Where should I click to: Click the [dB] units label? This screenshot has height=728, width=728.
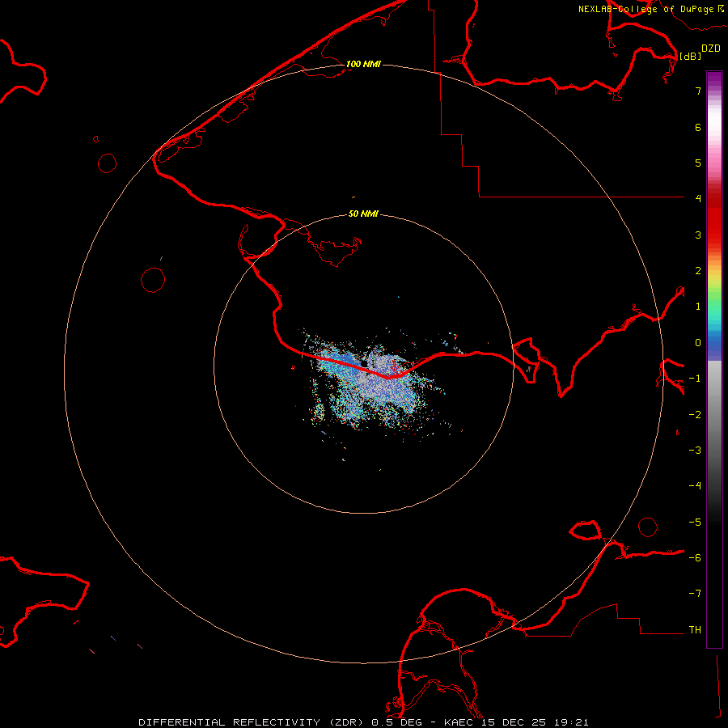(x=691, y=56)
